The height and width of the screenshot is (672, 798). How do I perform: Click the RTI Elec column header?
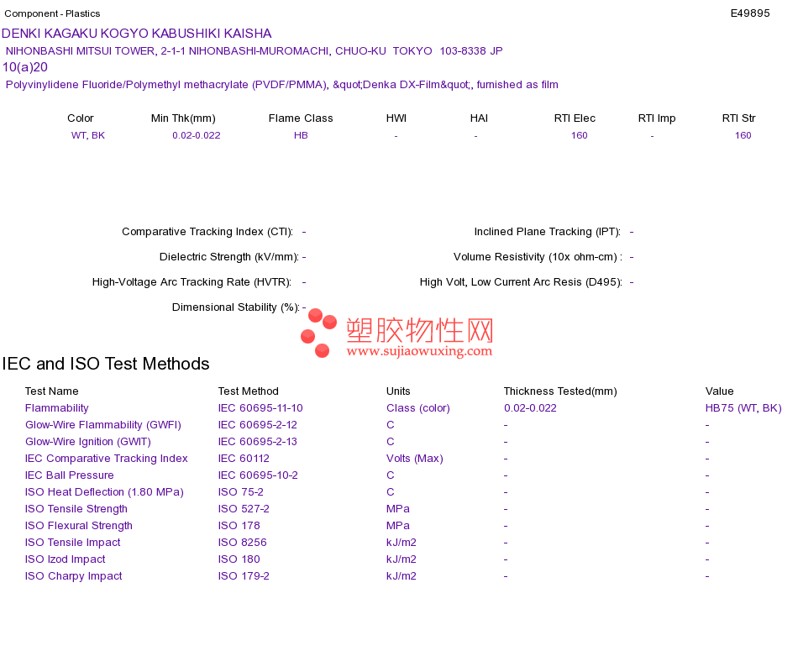pyautogui.click(x=575, y=118)
